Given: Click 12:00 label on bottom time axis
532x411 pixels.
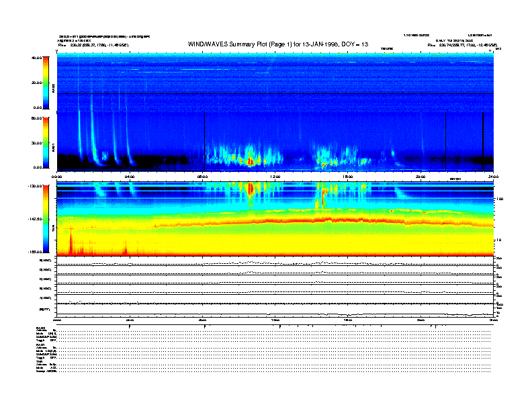Looking at the screenshot, I should 275,320.
